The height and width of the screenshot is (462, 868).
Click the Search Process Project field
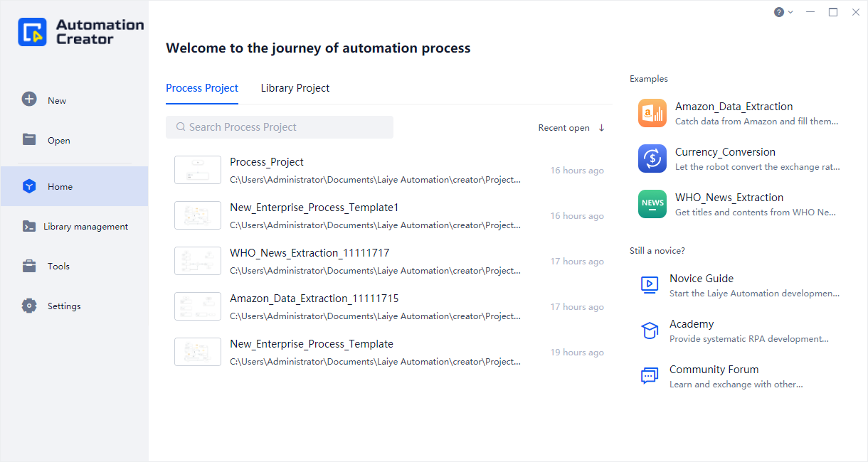point(280,127)
